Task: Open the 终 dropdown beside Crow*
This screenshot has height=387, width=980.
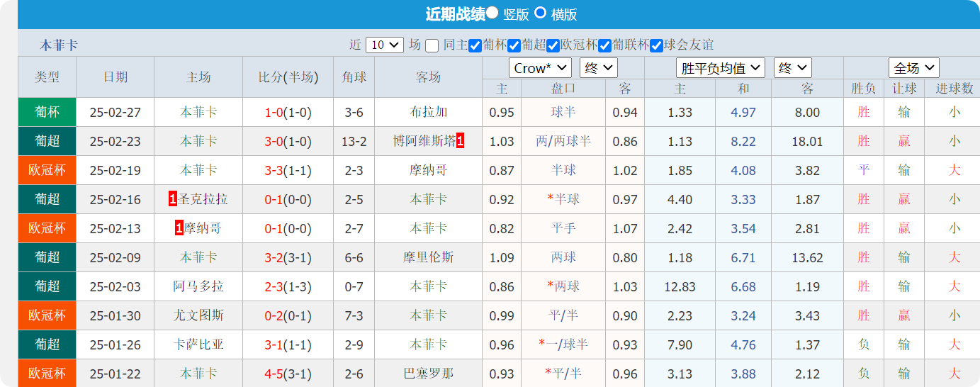Action: (599, 68)
